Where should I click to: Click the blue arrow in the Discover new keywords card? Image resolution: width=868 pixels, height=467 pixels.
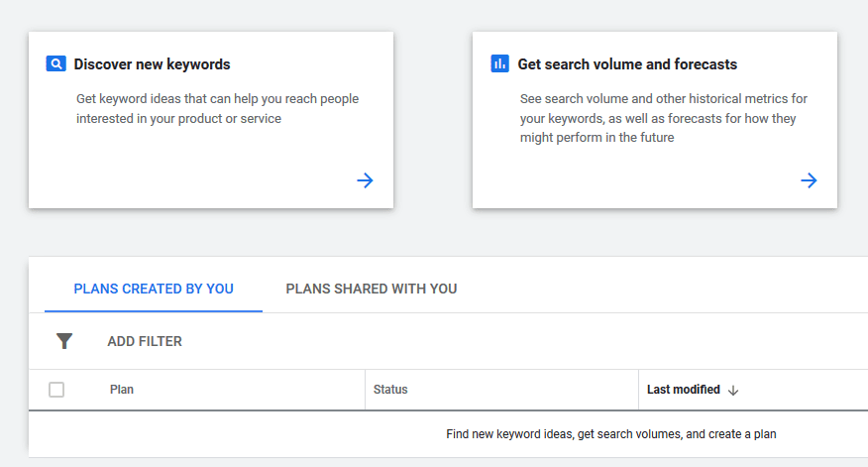365,180
